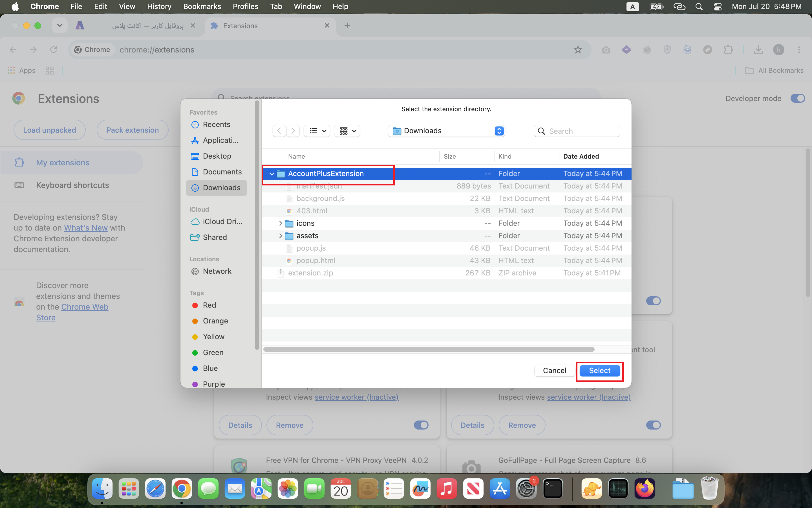The width and height of the screenshot is (812, 508).
Task: Switch to the Extensions tab
Action: pos(270,26)
